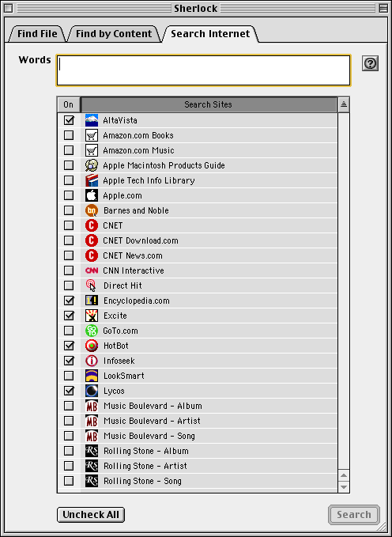Click the CNN Interactive logo icon
Screen dimensions: 392x537
pos(92,270)
